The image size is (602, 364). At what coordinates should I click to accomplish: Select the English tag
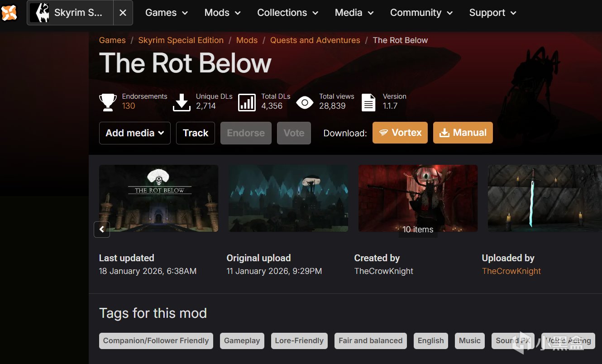[431, 341]
